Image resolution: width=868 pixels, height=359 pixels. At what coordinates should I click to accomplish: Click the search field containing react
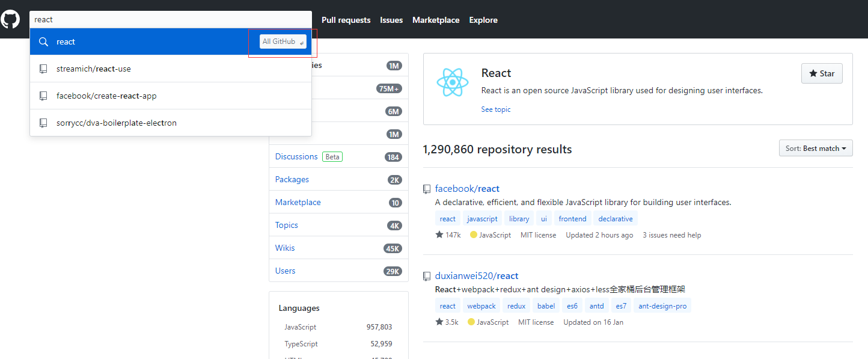pyautogui.click(x=171, y=19)
